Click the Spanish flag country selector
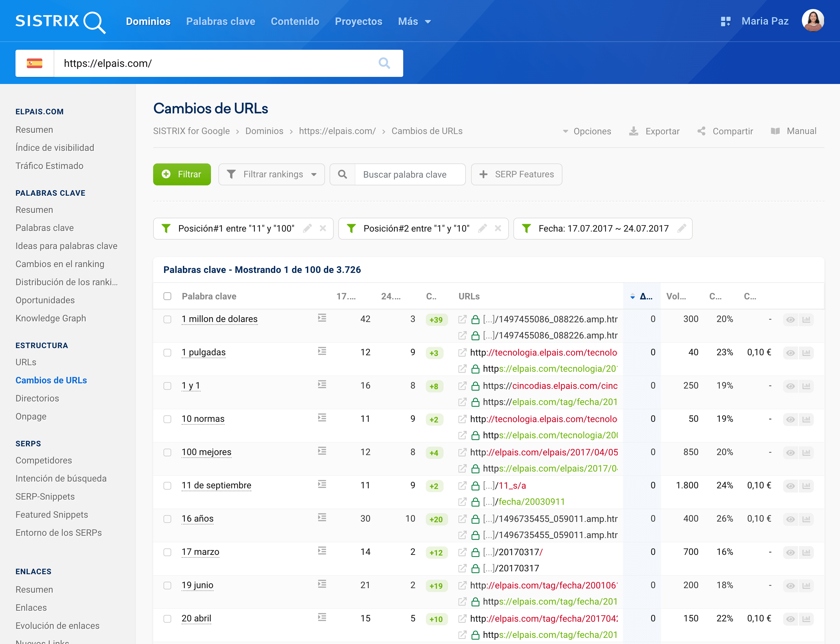Viewport: 840px width, 644px height. [35, 63]
